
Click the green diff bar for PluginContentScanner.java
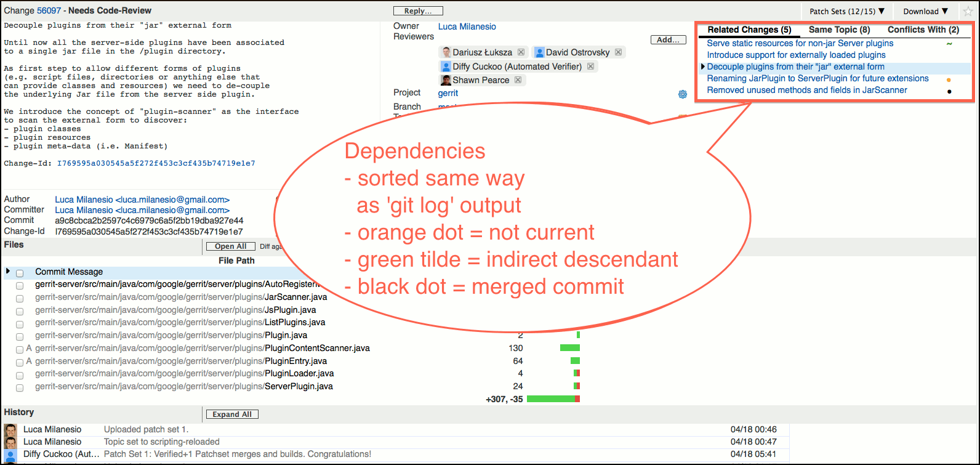pos(569,348)
